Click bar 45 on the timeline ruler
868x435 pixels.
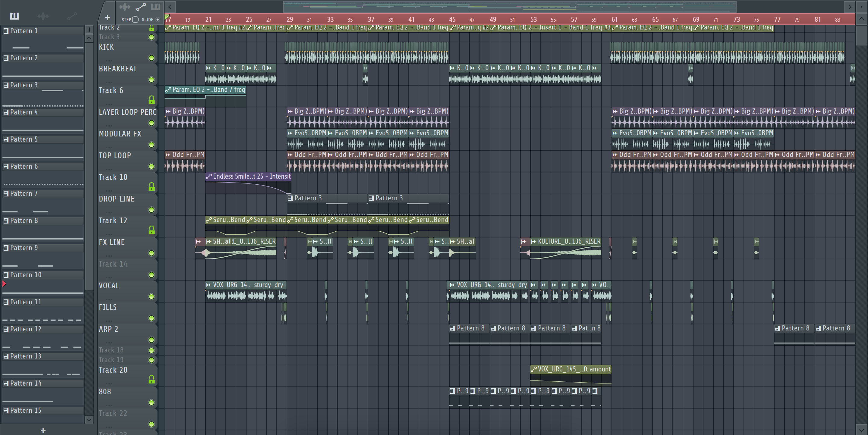(452, 20)
